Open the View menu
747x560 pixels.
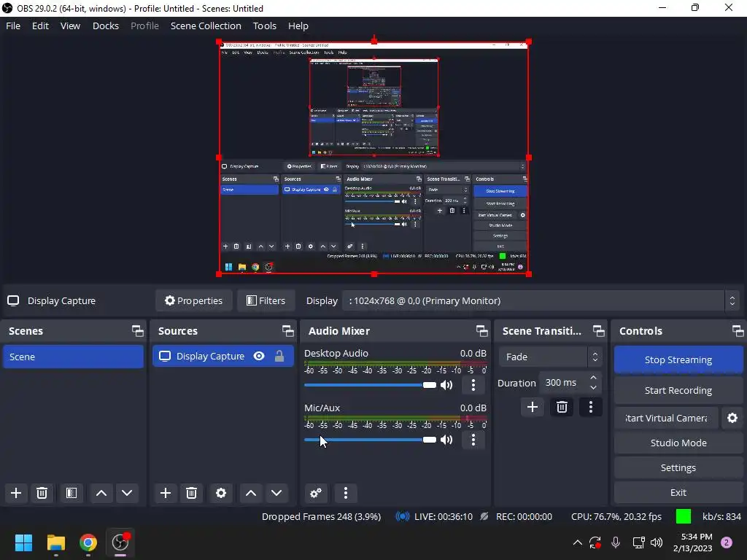tap(70, 26)
